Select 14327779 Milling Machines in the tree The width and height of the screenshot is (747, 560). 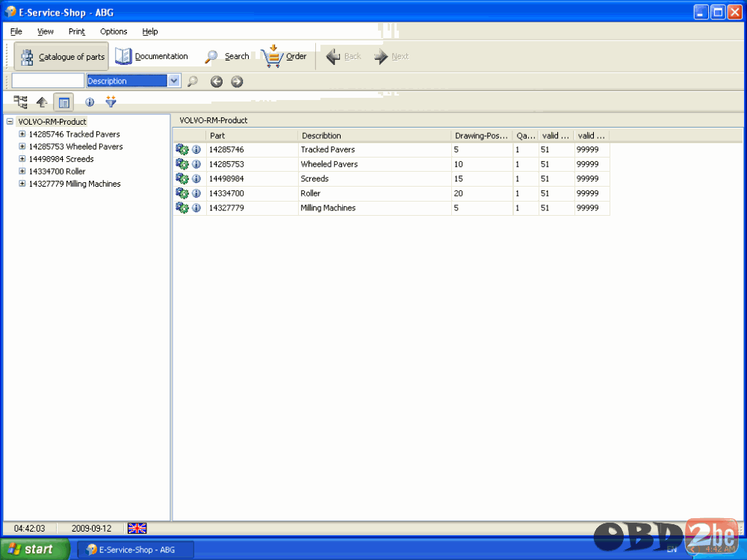tap(75, 184)
